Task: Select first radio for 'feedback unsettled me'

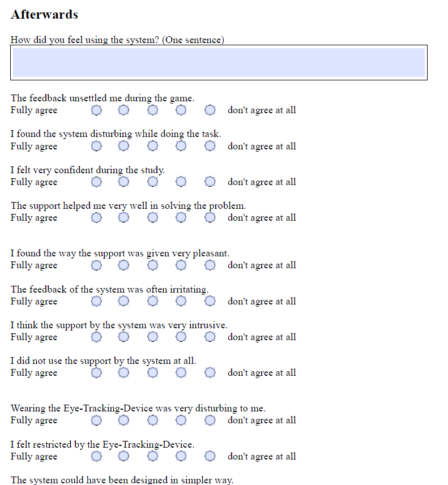Action: coord(96,110)
